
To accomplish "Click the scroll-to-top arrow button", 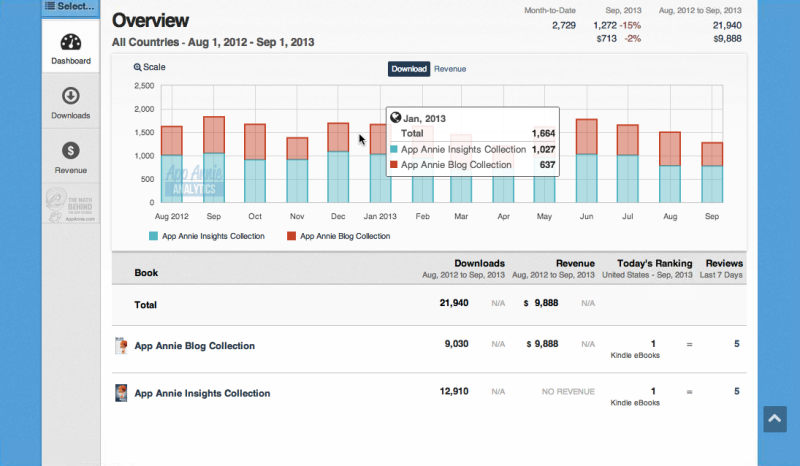I will 775,419.
